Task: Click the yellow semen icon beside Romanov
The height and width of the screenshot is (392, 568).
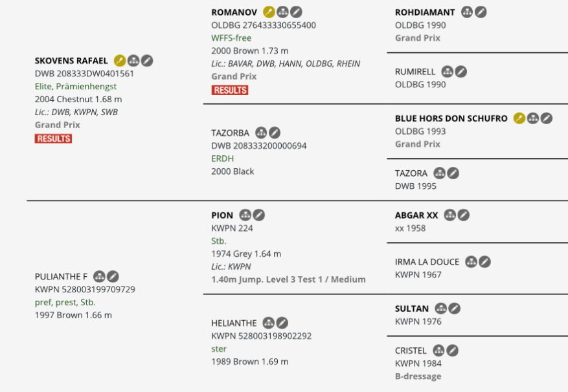Action: pyautogui.click(x=269, y=12)
